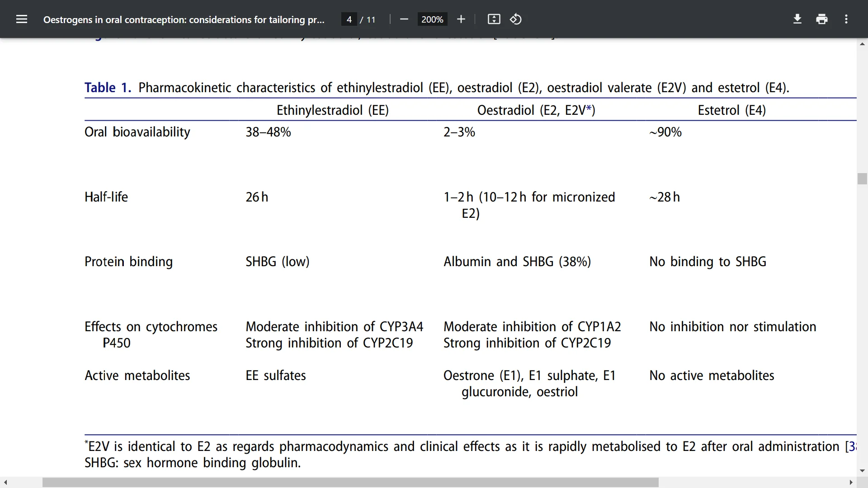868x488 pixels.
Task: Click the '38–48%' cell
Action: 268,132
